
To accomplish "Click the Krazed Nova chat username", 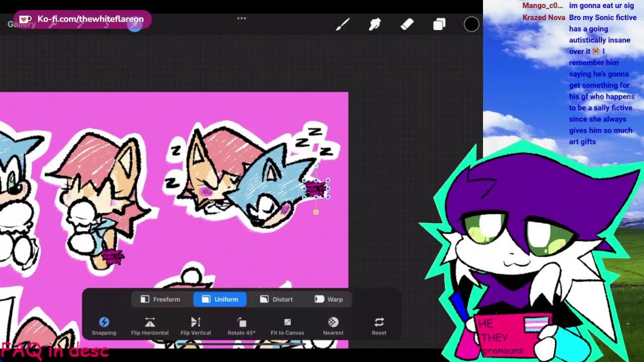I will 543,18.
